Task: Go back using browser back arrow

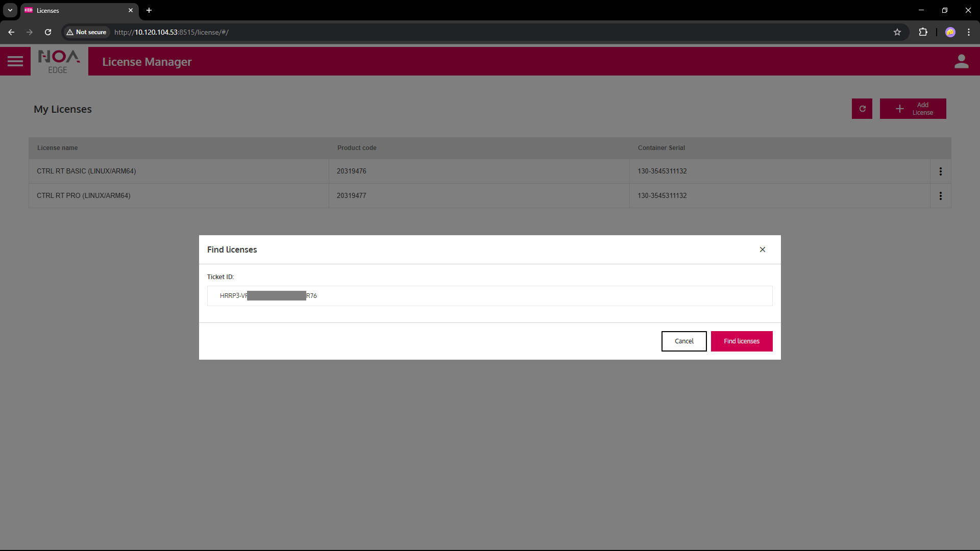Action: (11, 32)
